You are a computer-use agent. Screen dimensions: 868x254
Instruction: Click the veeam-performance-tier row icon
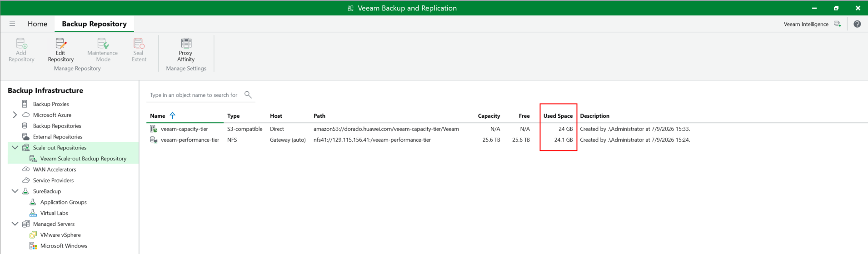tap(154, 140)
